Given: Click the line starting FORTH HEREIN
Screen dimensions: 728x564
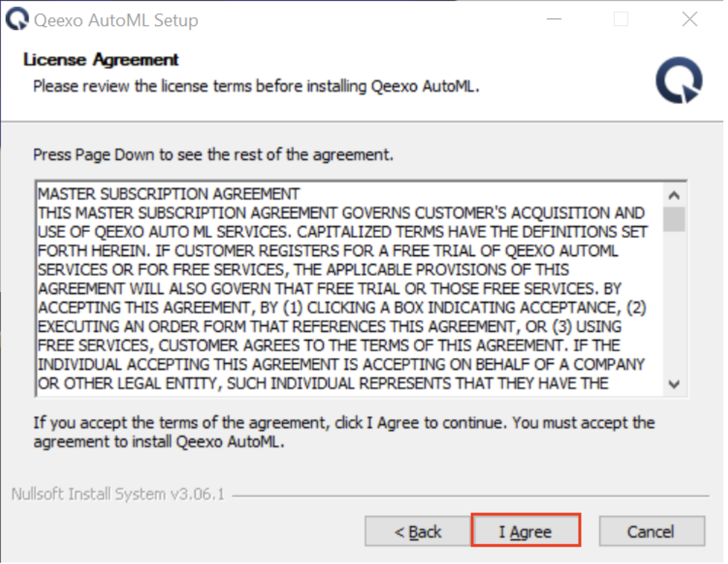Looking at the screenshot, I should pos(328,251).
